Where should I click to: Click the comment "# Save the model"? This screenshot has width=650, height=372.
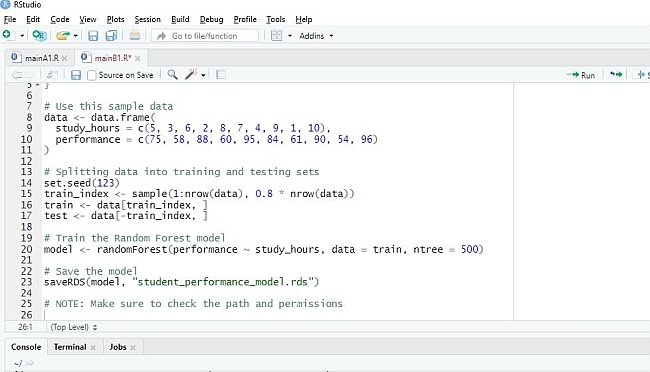click(90, 271)
